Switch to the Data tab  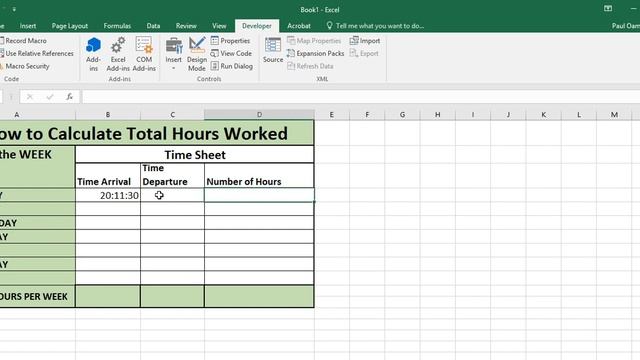153,26
